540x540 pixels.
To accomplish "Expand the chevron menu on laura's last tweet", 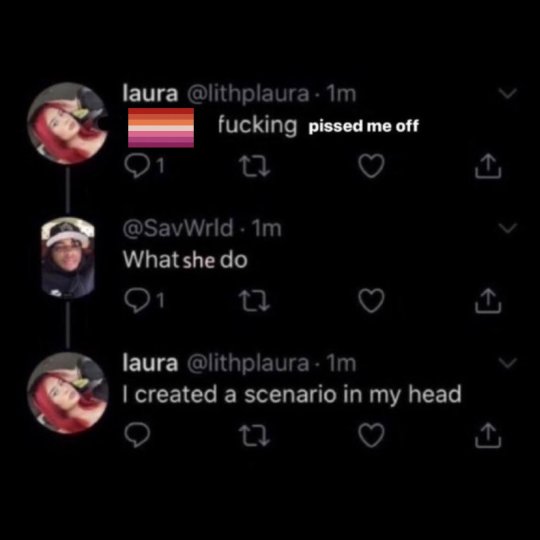I will point(508,363).
